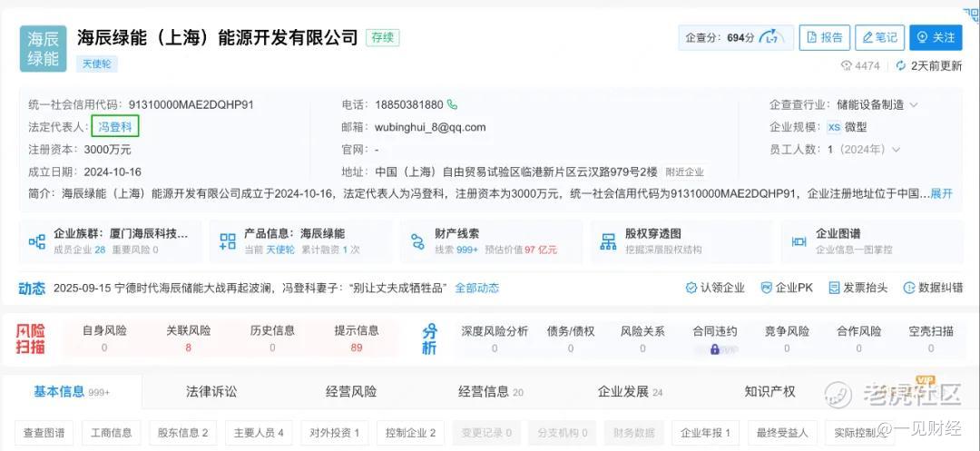Open the 2025-09-15 宁德时代海辰储能 news headline
The width and height of the screenshot is (980, 451).
click(250, 288)
